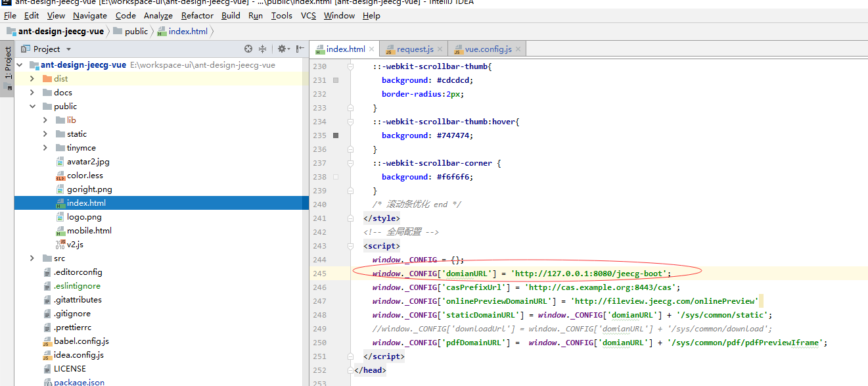Open the VCS menu
The image size is (868, 386).
[308, 16]
